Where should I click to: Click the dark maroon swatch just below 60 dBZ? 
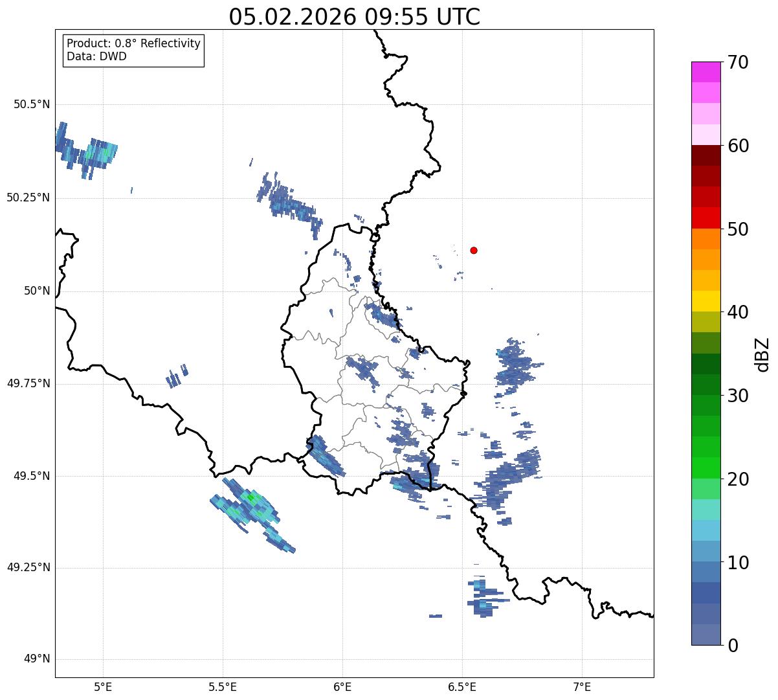[x=706, y=155]
